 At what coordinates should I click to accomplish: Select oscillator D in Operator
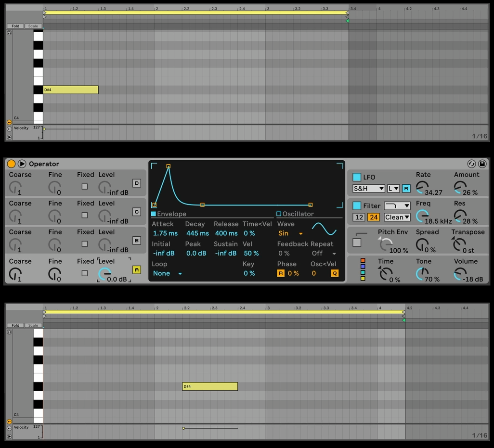click(x=137, y=183)
